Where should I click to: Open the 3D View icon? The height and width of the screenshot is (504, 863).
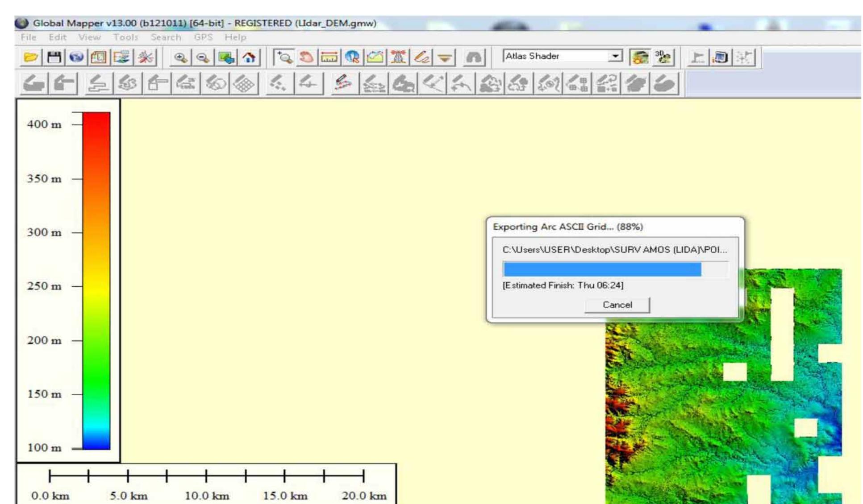[663, 58]
